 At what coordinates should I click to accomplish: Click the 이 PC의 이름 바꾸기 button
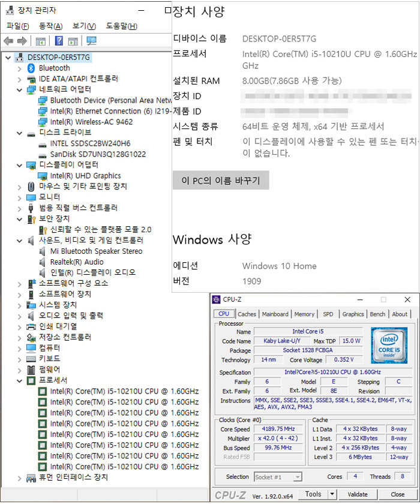click(x=221, y=181)
